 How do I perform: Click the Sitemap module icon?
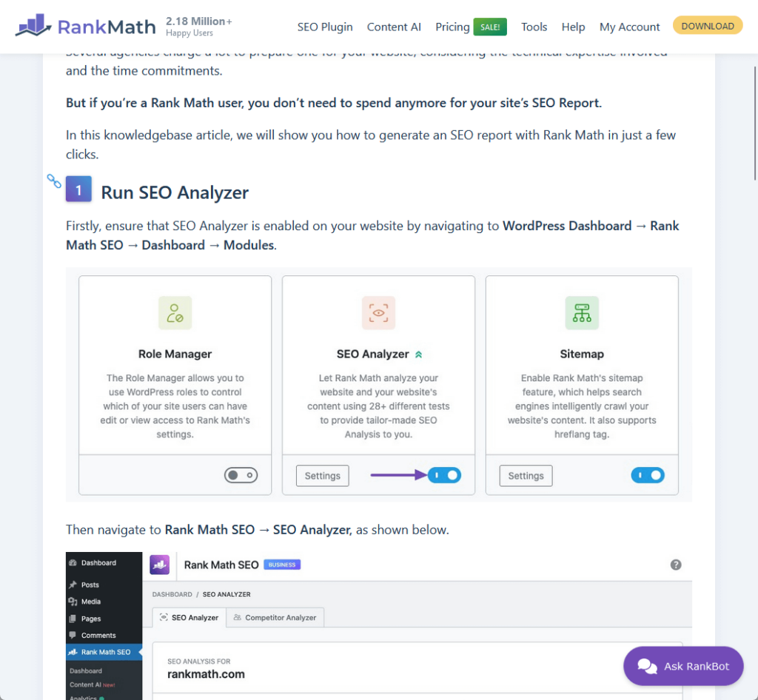582,312
